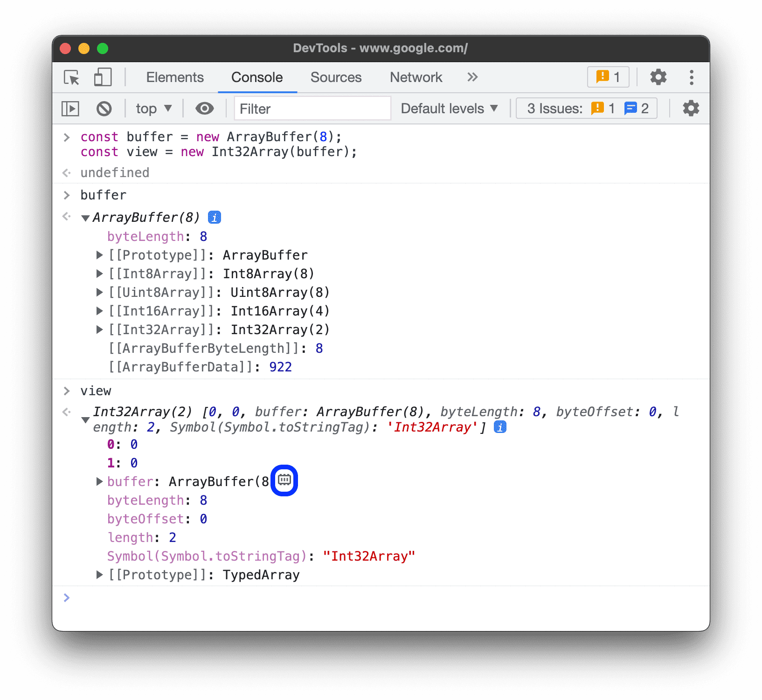Open the top frame selector dropdown

click(153, 108)
